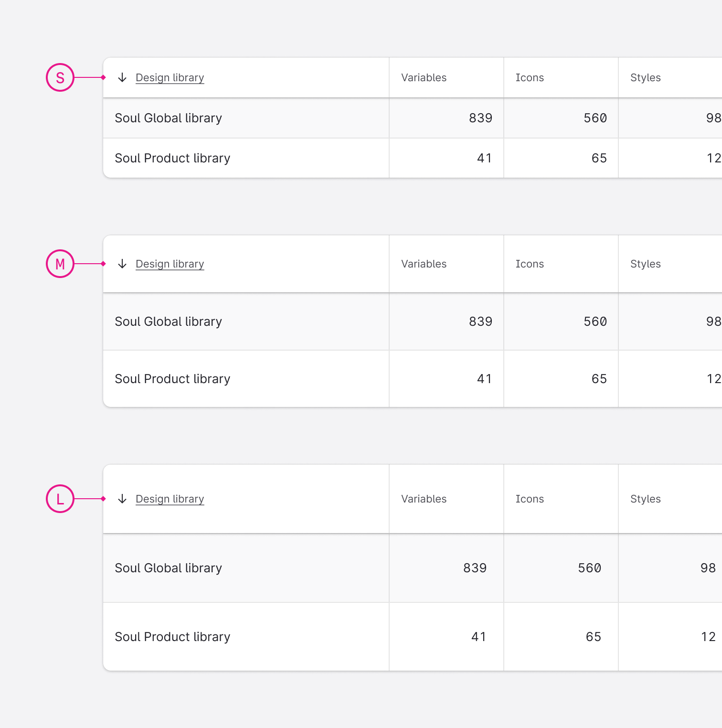Toggle sort direction on the medium table's Design library column

coord(122,264)
